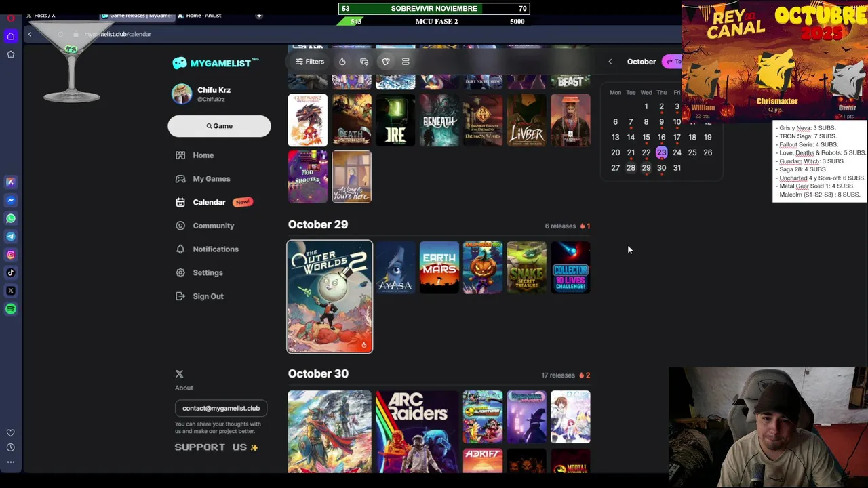Open the Notifications bell icon
The height and width of the screenshot is (488, 868).
pos(180,249)
